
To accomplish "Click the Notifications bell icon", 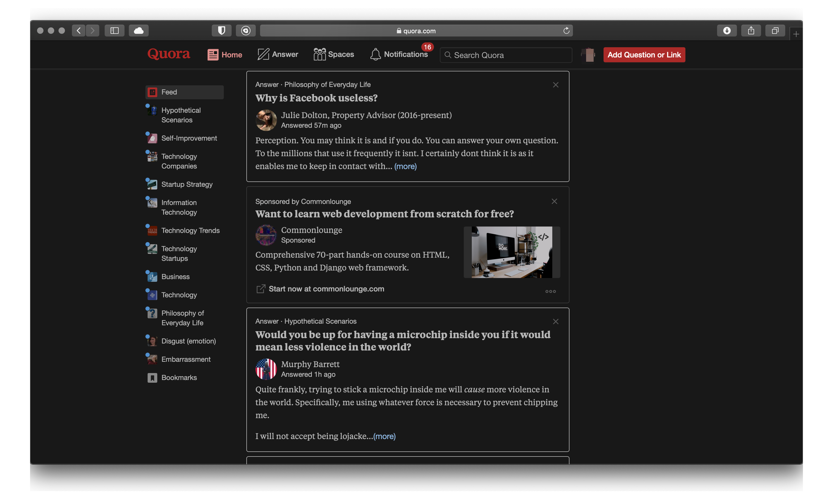I will click(x=375, y=54).
